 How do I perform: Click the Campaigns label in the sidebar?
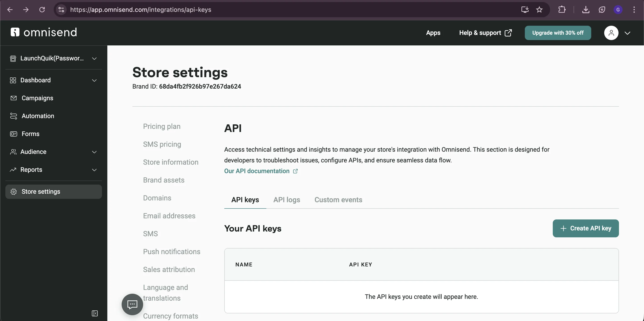coord(38,98)
